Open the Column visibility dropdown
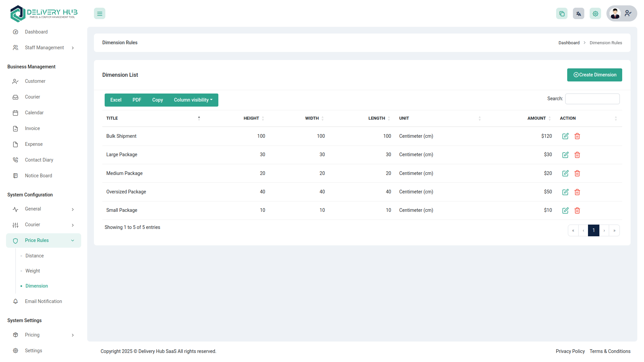This screenshot has width=644, height=362. point(193,100)
